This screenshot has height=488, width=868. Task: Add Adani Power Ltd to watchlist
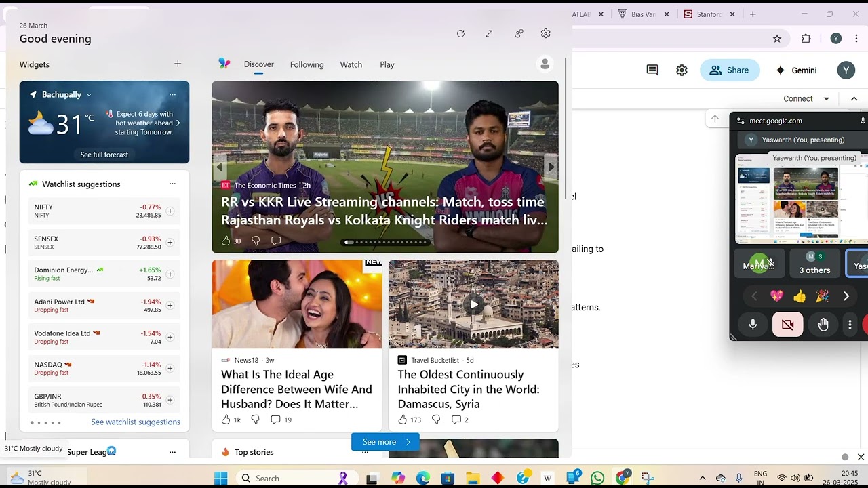[170, 306]
